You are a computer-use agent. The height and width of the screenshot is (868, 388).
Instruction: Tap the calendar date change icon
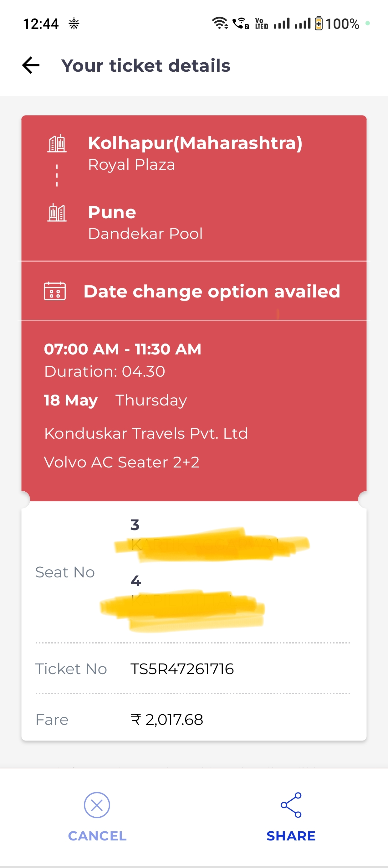coord(54,291)
